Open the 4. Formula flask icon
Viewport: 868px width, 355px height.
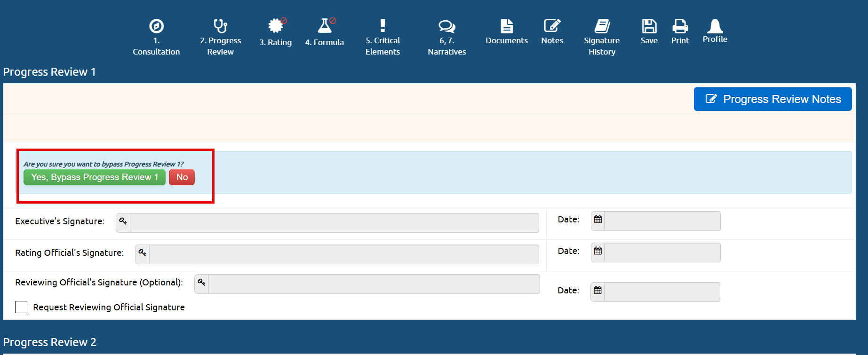326,25
